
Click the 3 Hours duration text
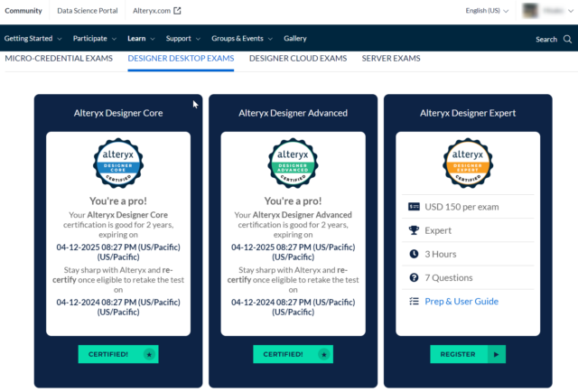coord(441,254)
